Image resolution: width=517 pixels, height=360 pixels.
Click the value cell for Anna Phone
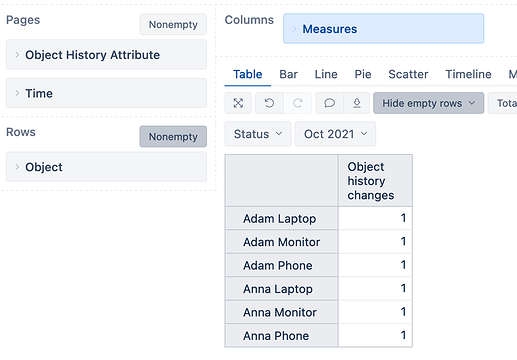375,336
